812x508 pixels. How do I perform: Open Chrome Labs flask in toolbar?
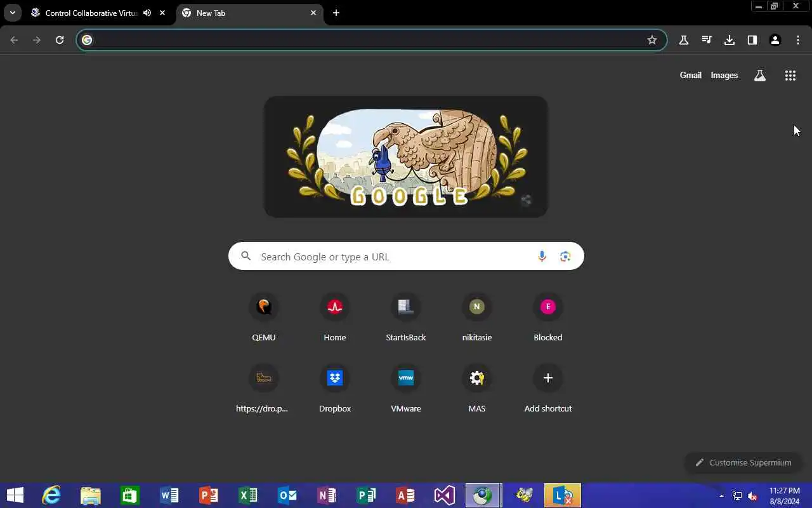684,40
